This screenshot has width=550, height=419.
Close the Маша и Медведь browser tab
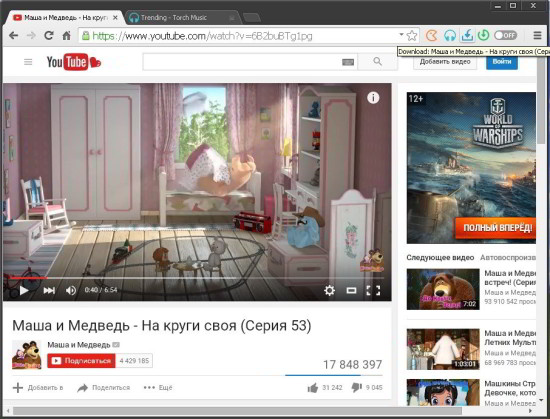click(115, 18)
